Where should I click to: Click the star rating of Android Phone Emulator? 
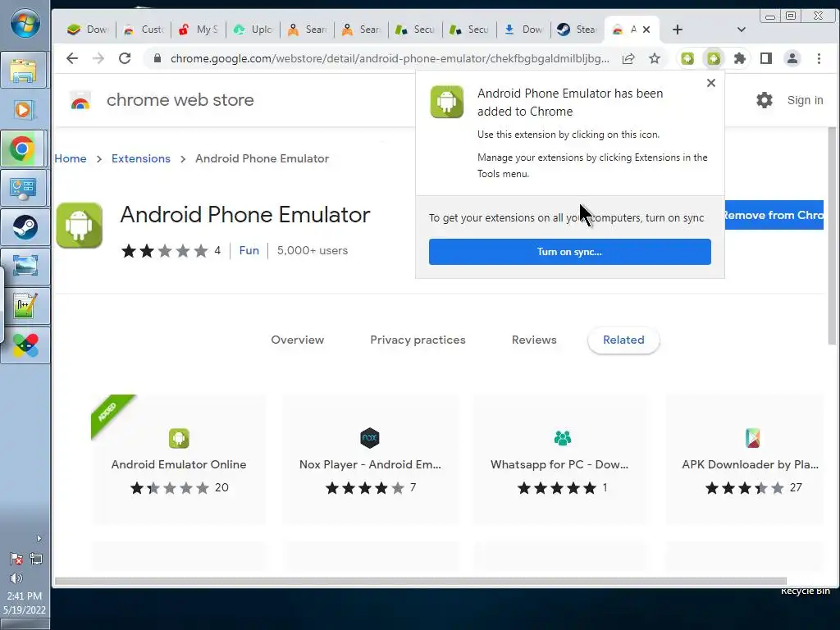coord(165,250)
